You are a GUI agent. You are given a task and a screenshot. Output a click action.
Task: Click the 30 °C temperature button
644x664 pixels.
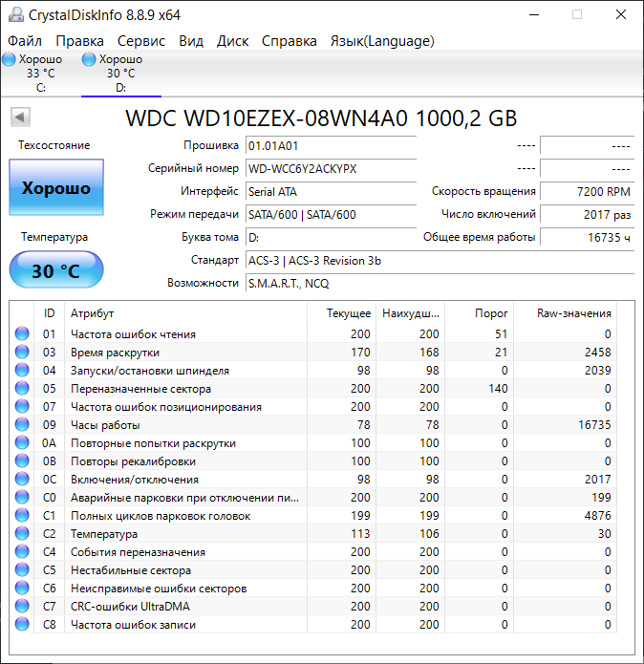[56, 269]
